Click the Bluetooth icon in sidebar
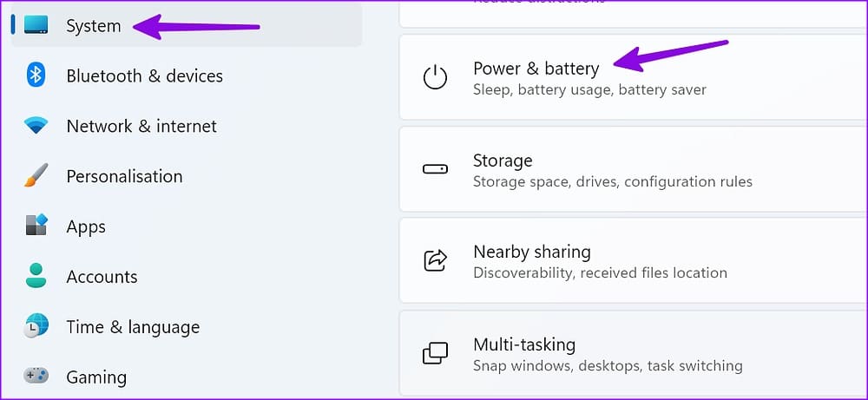Viewport: 868px width, 400px height. pyautogui.click(x=36, y=75)
